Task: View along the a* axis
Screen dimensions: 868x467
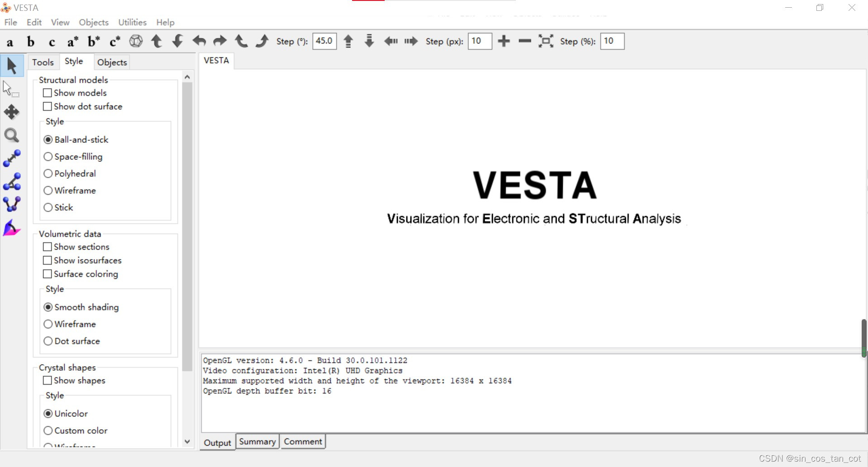Action: click(72, 42)
